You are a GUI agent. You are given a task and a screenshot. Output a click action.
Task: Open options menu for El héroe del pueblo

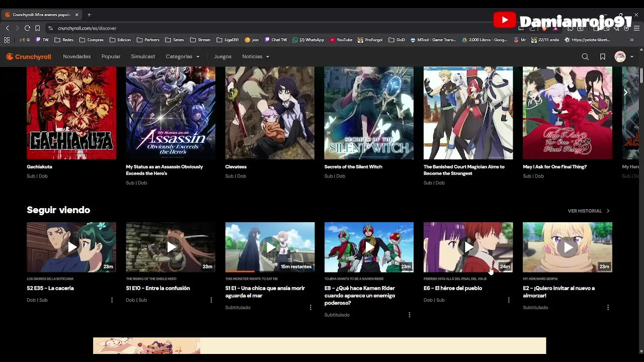[x=509, y=300]
